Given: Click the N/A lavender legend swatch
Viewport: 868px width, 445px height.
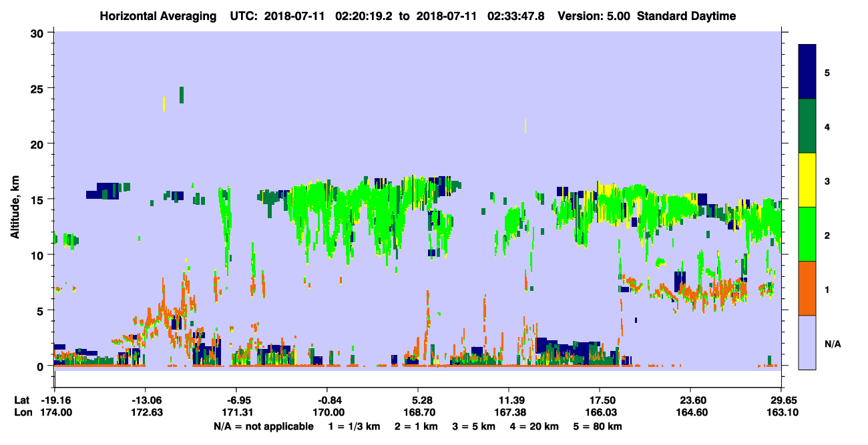Looking at the screenshot, I should [807, 342].
